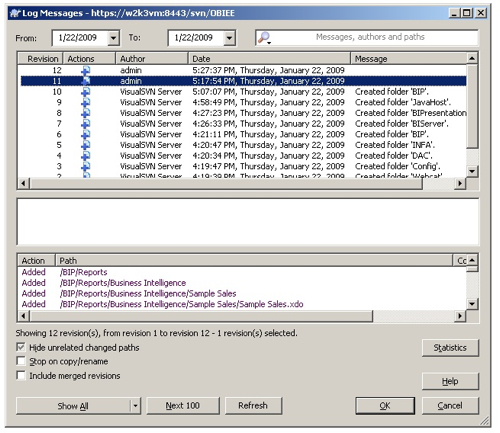Toggle Hide unrelated changed paths checkbox

21,347
